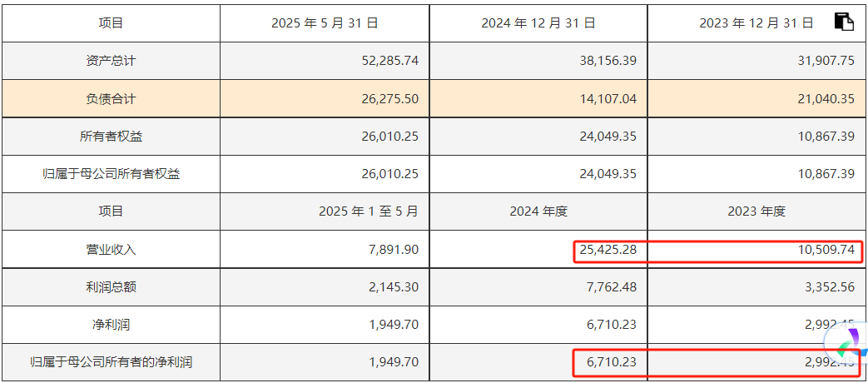The width and height of the screenshot is (868, 383).
Task: Click the 2023 年度 header cell
Action: click(x=756, y=211)
